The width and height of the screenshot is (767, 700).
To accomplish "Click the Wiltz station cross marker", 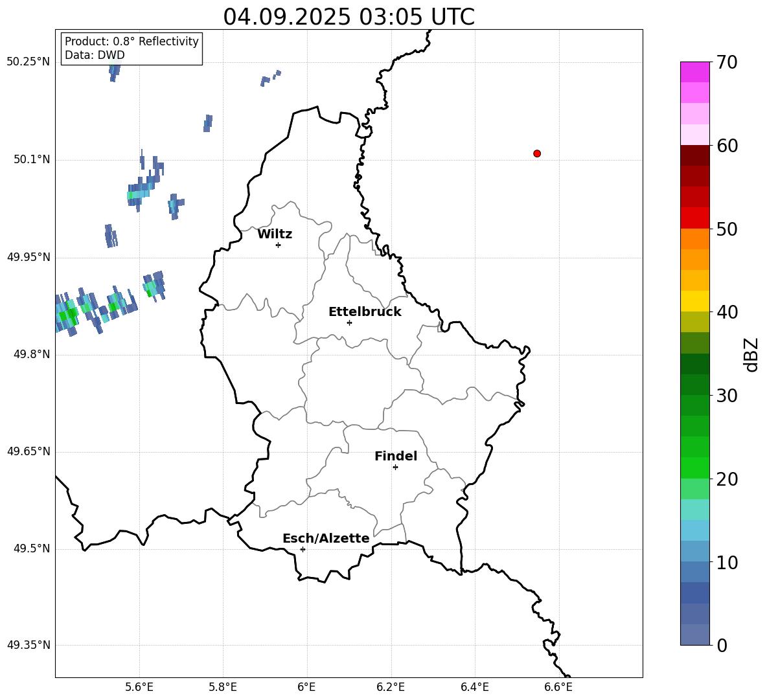I will tap(279, 245).
